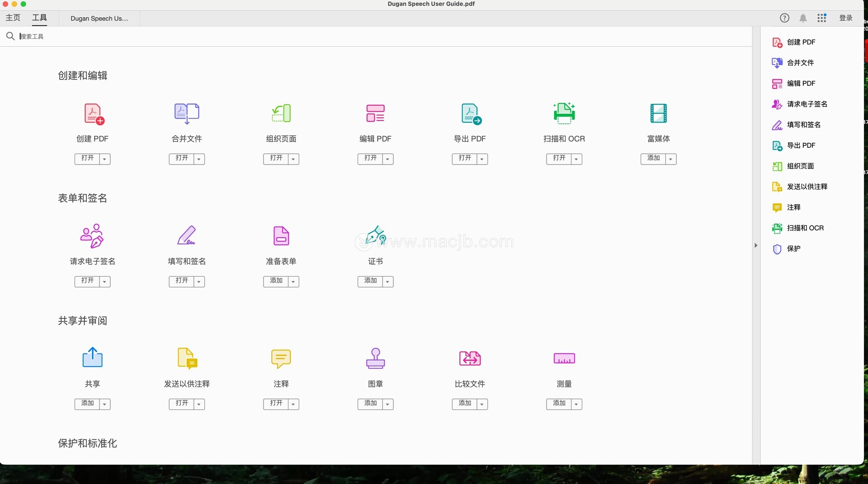Collapse the right tools pane arrow

pyautogui.click(x=755, y=245)
